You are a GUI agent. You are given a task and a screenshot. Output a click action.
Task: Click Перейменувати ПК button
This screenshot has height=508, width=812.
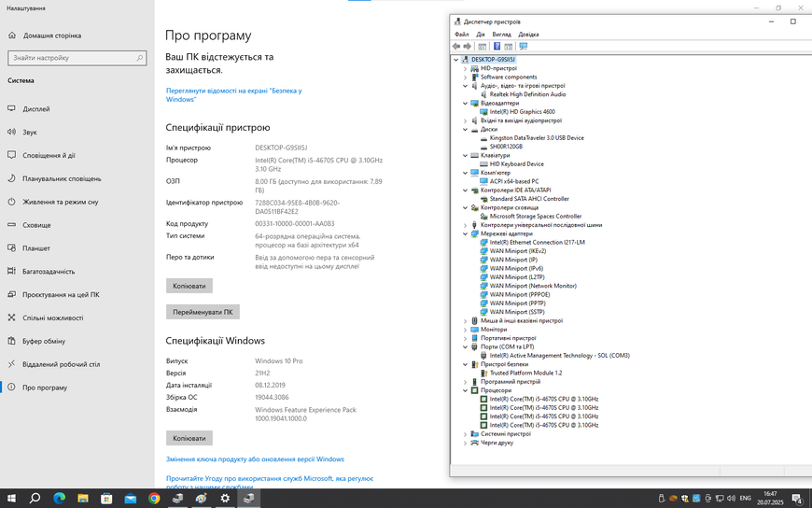[203, 312]
